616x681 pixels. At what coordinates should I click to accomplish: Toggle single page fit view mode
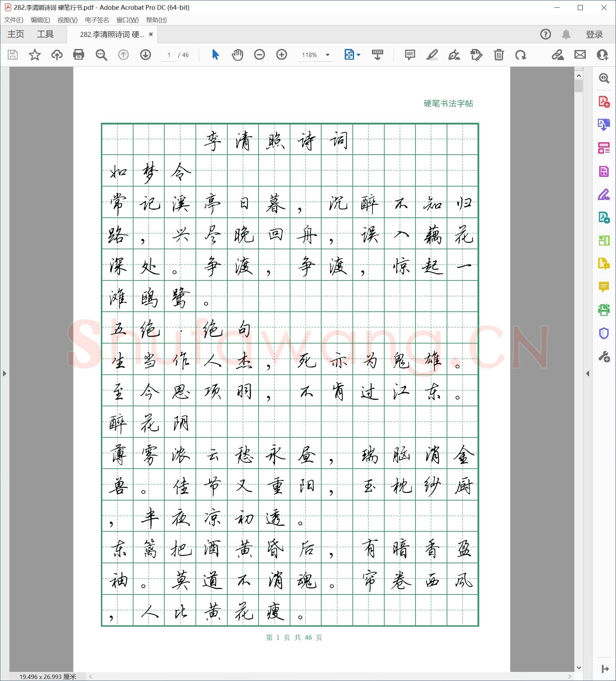(349, 55)
